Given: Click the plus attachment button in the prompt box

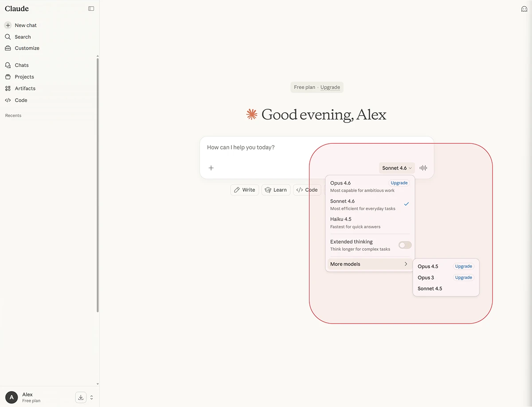Looking at the screenshot, I should point(211,168).
